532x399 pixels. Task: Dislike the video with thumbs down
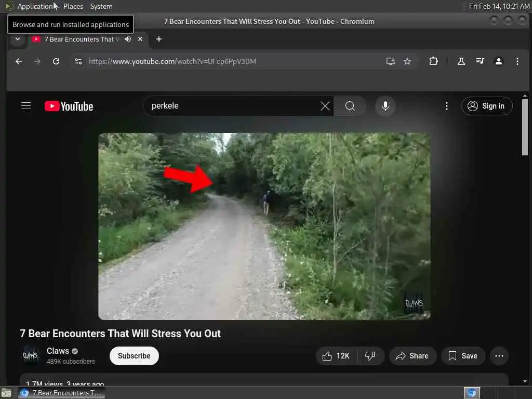point(370,356)
